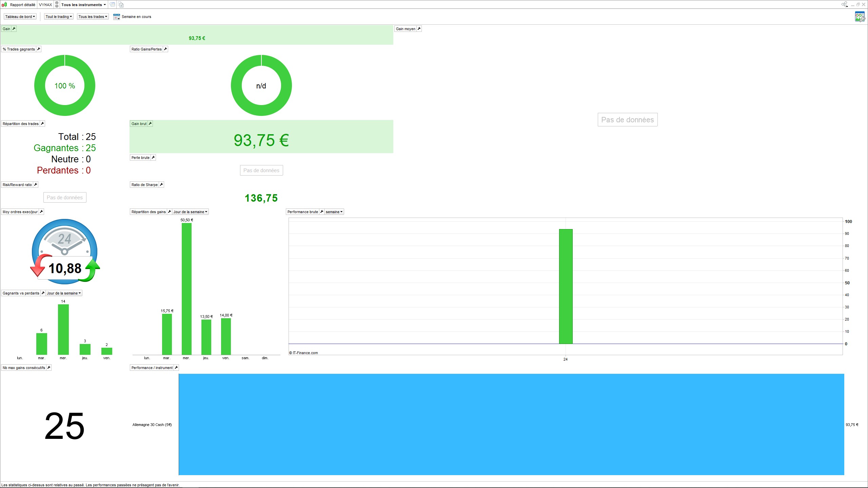Click wrench icon for Nb max gains consécutifs
The width and height of the screenshot is (868, 488).
49,368
